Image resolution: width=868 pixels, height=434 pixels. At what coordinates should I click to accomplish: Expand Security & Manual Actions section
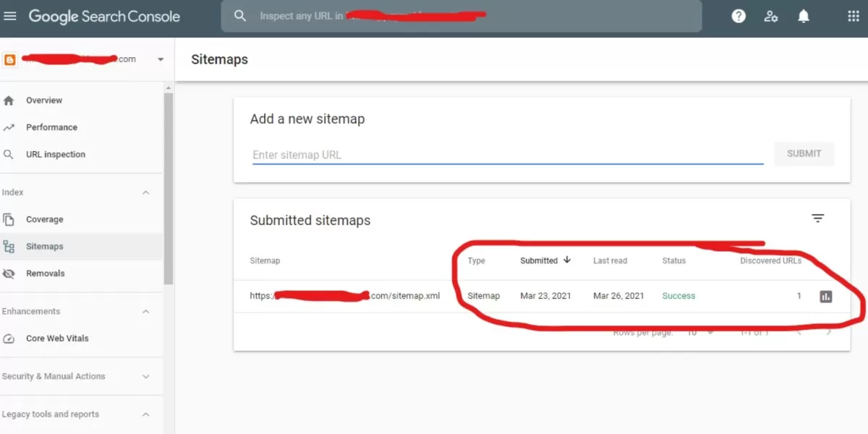coord(145,377)
